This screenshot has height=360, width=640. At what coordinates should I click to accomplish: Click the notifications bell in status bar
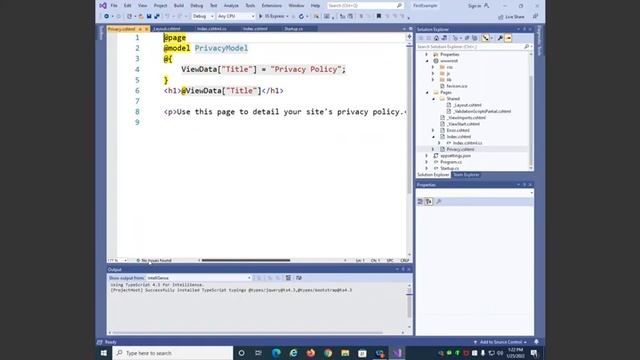pyautogui.click(x=536, y=342)
